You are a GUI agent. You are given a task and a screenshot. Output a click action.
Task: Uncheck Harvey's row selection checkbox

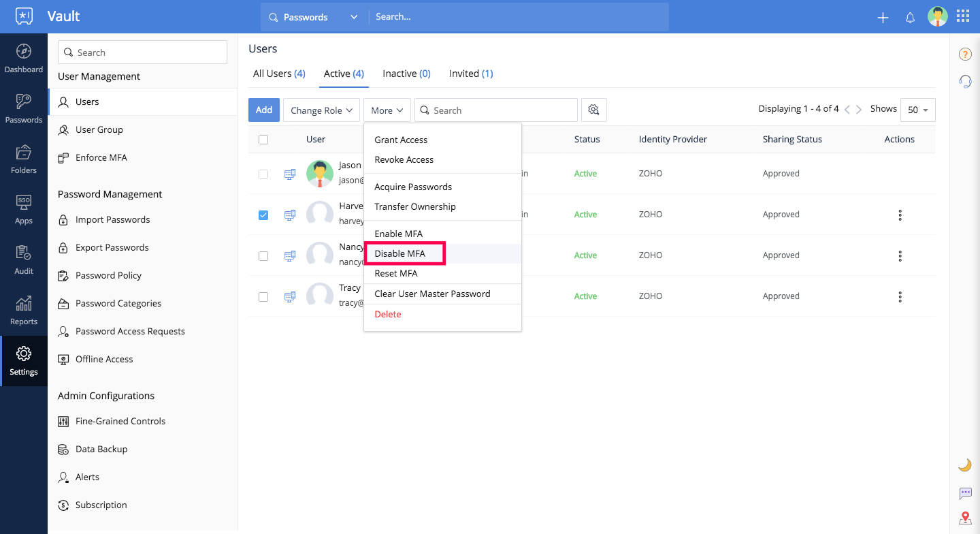tap(263, 215)
